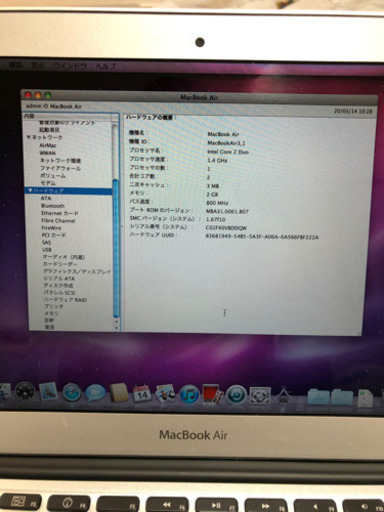This screenshot has width=384, height=512.
Task: Select ボリューム in the sidebar
Action: [x=53, y=176]
